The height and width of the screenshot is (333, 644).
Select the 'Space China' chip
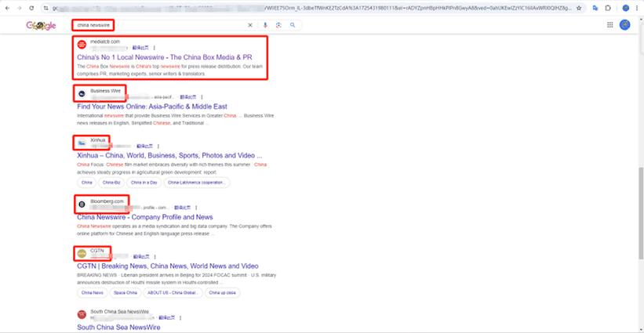[126, 293]
